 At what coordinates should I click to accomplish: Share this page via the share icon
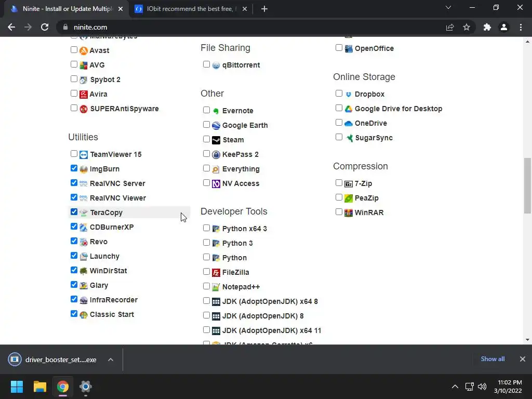tap(450, 27)
